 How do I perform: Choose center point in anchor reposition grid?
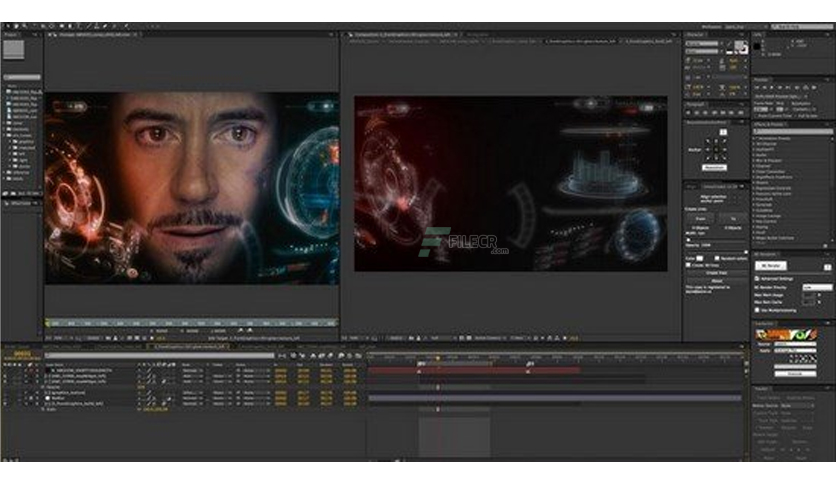[x=716, y=149]
